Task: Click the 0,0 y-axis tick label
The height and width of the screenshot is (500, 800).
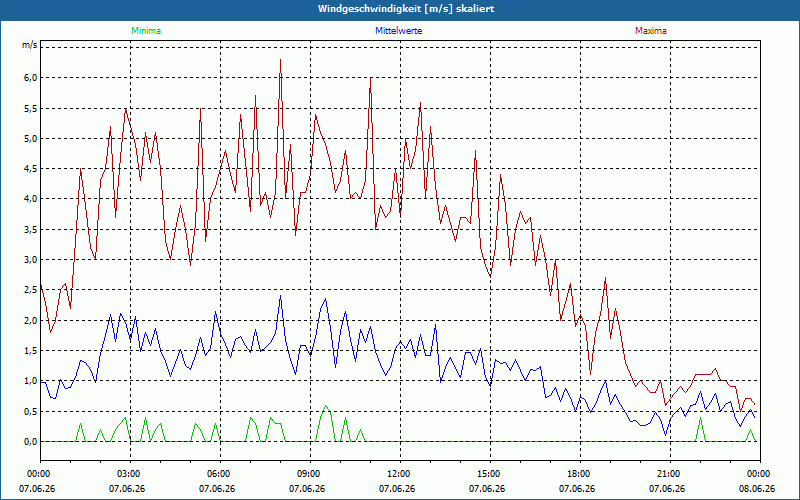Action: [30, 442]
